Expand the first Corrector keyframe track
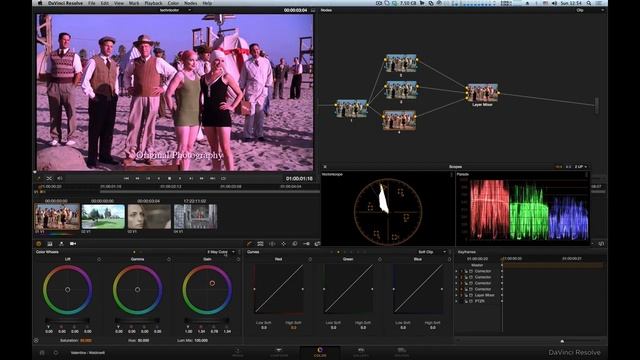Screen dimensions: 640x360 [x=456, y=271]
